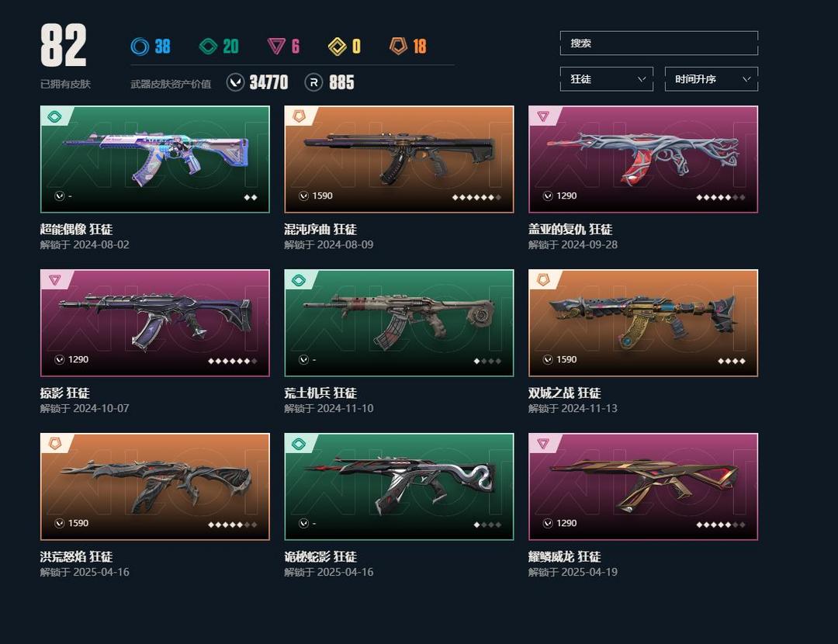Click the VP currency icon beside 34770
This screenshot has height=644, width=838.
(235, 82)
